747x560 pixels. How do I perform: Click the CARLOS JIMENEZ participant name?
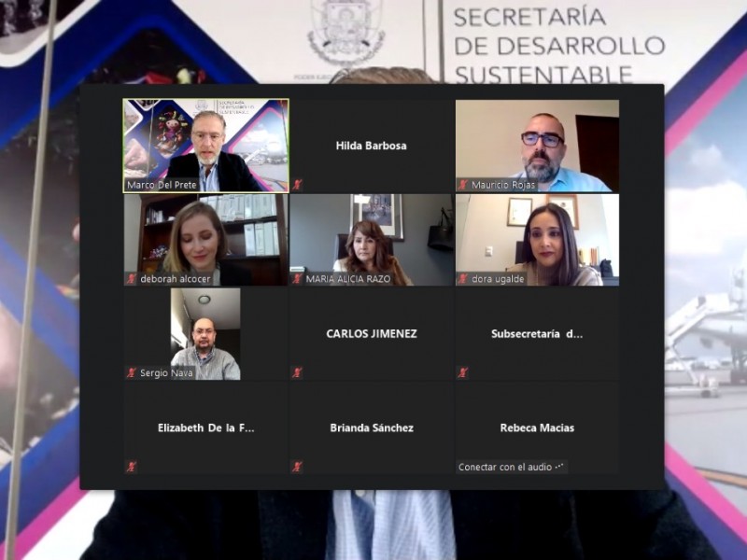(372, 334)
